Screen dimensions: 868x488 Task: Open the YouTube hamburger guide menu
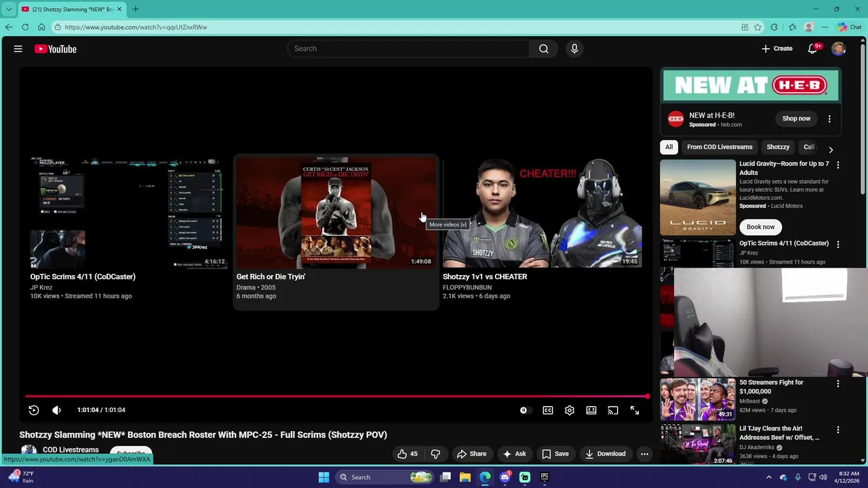(x=18, y=49)
